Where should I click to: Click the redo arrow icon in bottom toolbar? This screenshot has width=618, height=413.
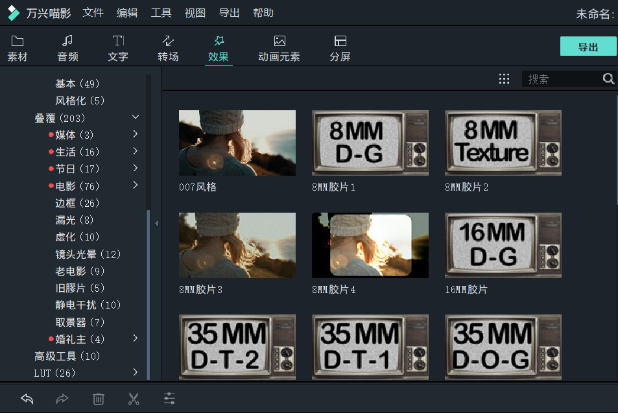[x=62, y=398]
